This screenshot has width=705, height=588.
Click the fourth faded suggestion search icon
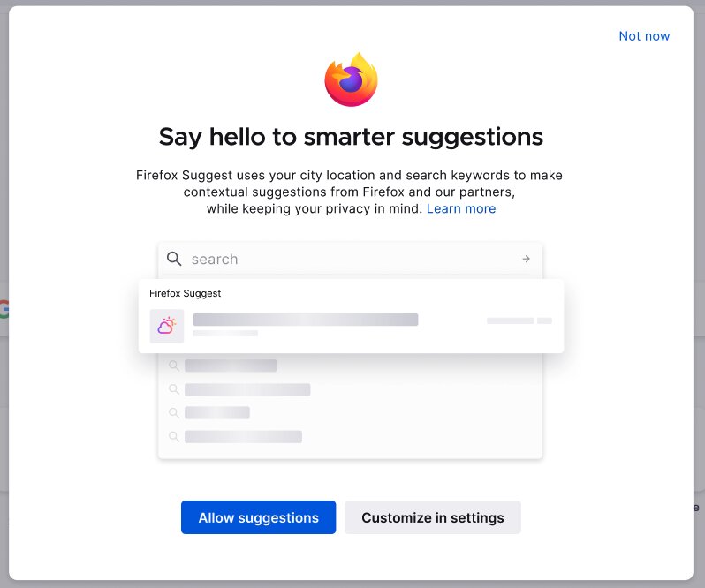174,437
